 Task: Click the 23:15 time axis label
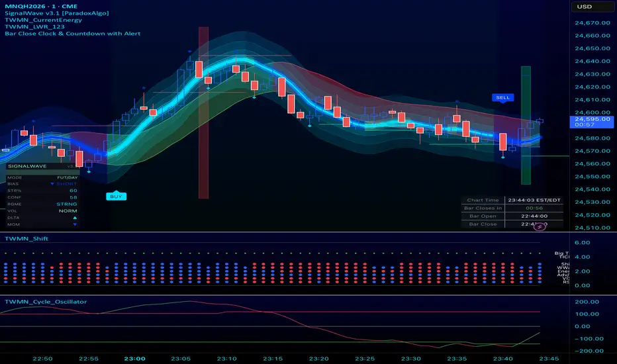[273, 359]
